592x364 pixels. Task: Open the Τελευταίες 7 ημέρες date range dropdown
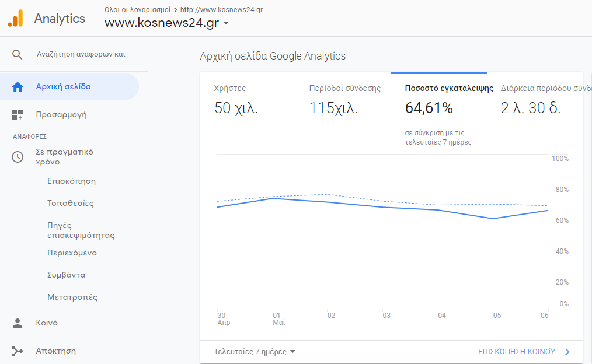[255, 352]
